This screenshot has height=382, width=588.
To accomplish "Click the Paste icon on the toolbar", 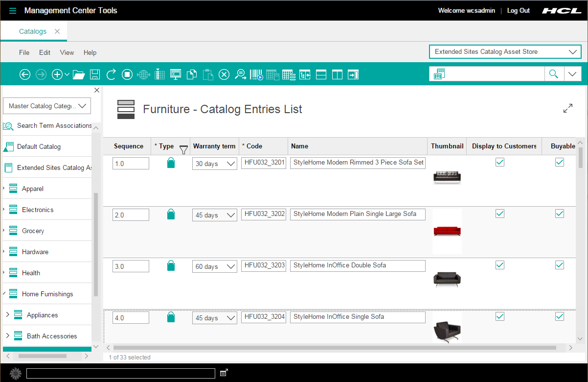I will (207, 74).
